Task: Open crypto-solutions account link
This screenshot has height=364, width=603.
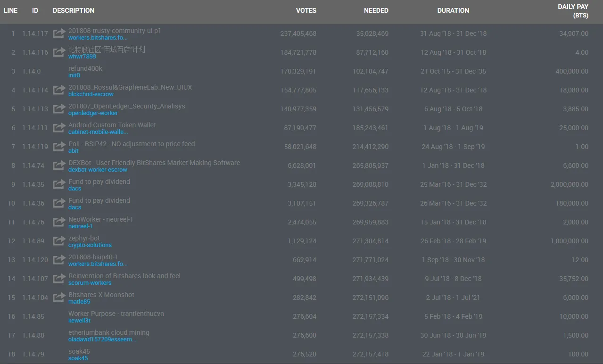Action: [x=90, y=245]
